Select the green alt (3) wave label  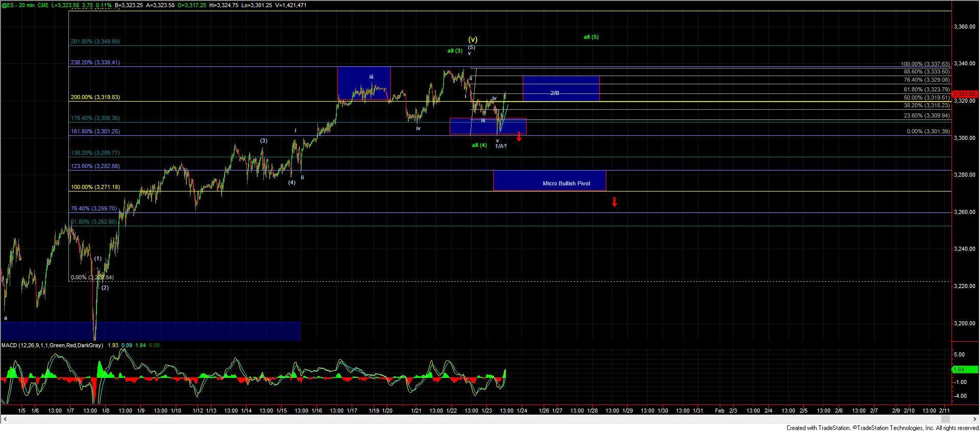455,51
